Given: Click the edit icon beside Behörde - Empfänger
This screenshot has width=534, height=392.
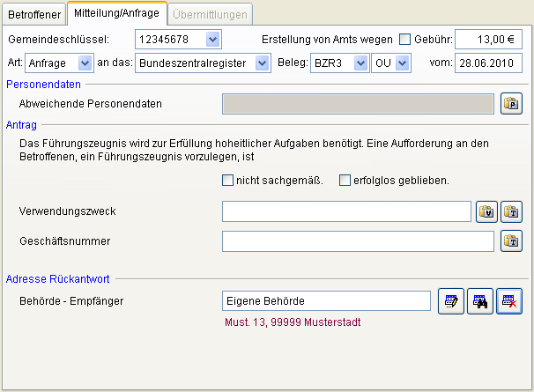Looking at the screenshot, I should (x=450, y=300).
